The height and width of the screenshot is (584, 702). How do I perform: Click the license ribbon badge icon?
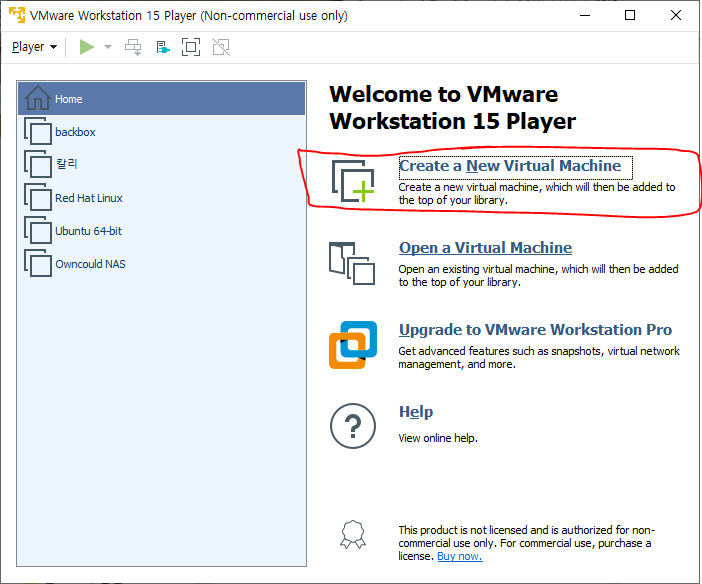point(353,534)
